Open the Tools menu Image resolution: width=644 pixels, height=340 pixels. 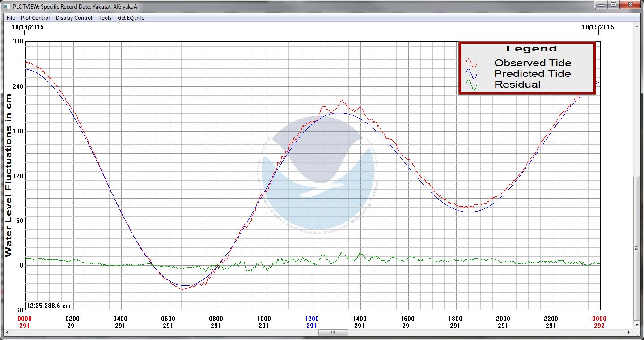(105, 18)
